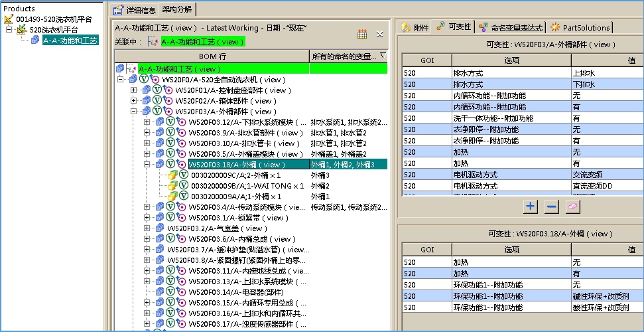The height and width of the screenshot is (332, 644).
Task: Click the structure icon next to 关联中 label
Action: pyautogui.click(x=153, y=42)
